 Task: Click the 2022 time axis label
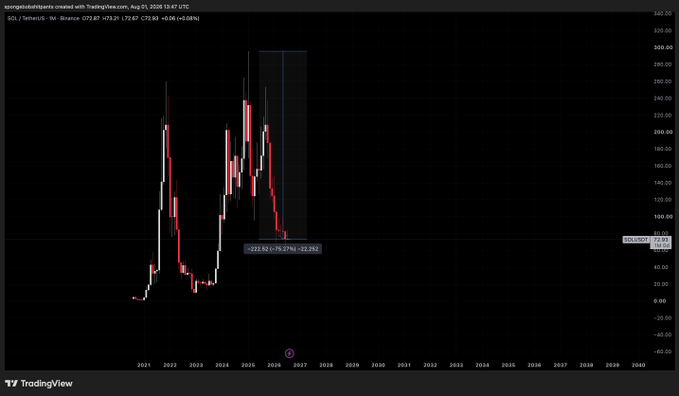170,365
